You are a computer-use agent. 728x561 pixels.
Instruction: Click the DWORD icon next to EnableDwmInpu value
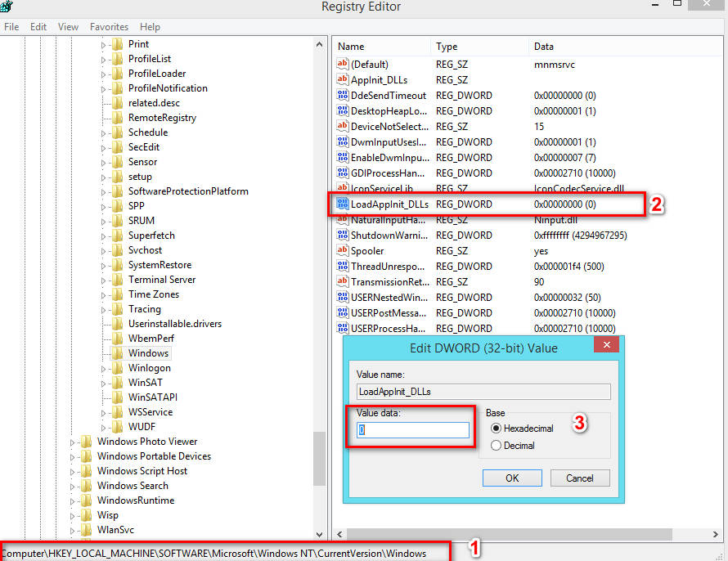pos(342,157)
